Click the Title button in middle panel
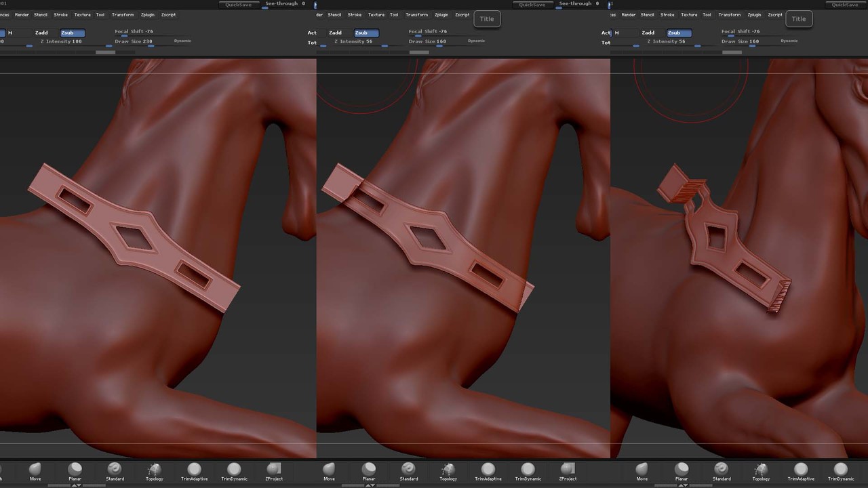This screenshot has width=868, height=488. [487, 19]
